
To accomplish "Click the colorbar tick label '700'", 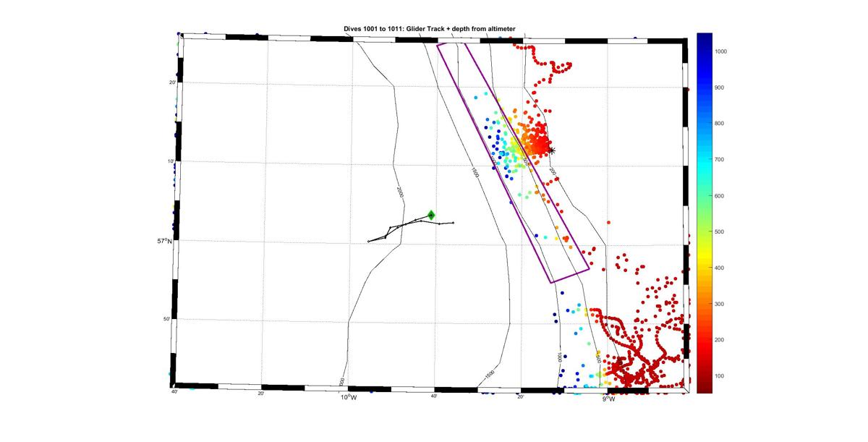I will click(720, 160).
